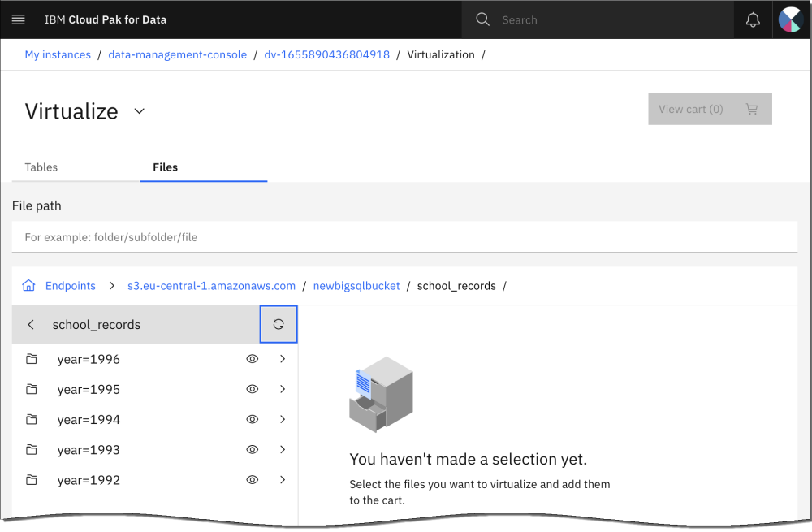
Task: Open the s3.eu-central-1.amazonaws.com path link
Action: [x=211, y=285]
